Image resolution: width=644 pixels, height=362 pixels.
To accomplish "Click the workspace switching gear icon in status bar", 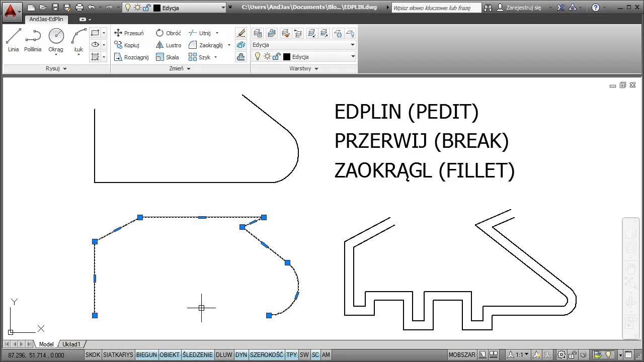I will [x=561, y=355].
